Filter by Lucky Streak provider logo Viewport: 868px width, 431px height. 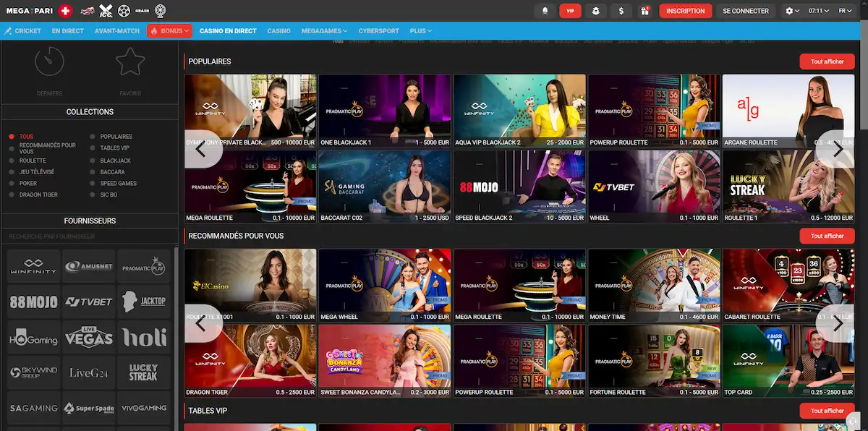pyautogui.click(x=144, y=372)
